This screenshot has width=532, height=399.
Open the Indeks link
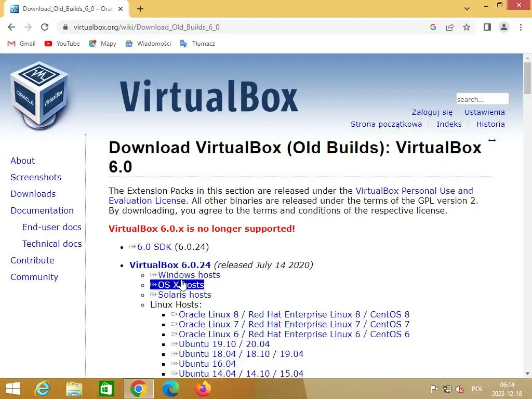point(449,124)
